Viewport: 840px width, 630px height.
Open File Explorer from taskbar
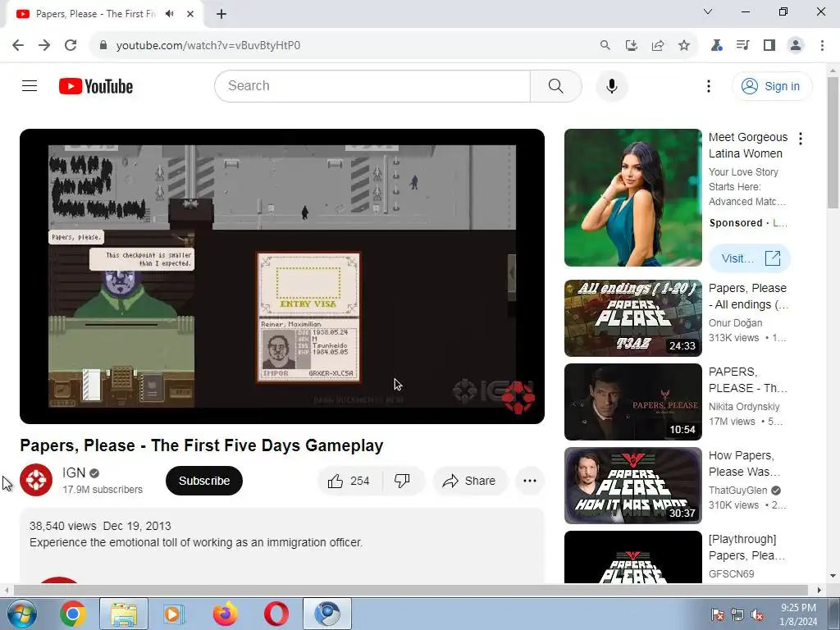pos(124,614)
